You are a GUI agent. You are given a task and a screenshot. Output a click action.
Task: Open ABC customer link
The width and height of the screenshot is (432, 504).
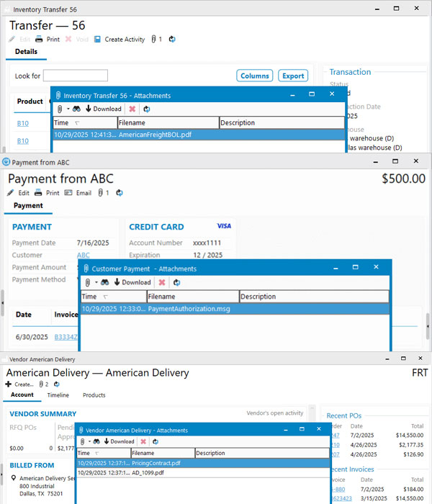click(84, 255)
